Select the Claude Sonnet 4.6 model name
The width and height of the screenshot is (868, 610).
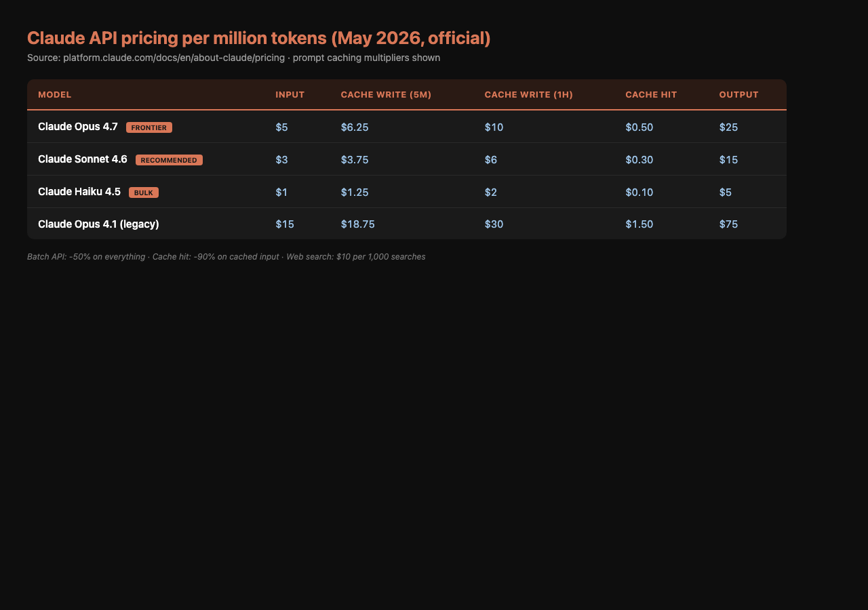[83, 159]
